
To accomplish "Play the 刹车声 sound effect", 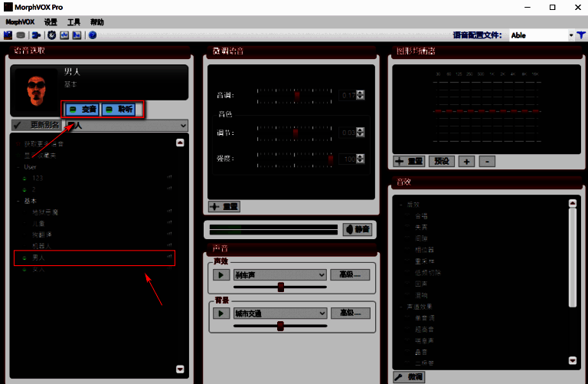I will (x=220, y=274).
